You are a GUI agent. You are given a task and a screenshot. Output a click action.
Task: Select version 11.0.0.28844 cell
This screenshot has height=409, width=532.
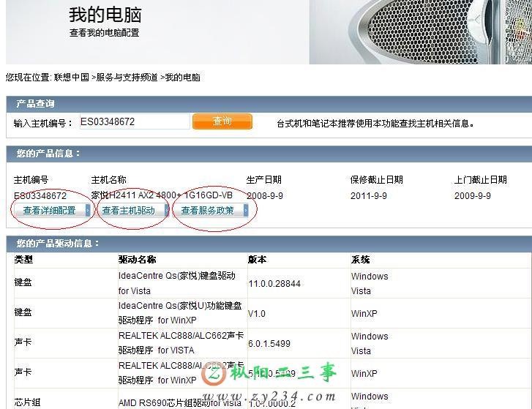[274, 283]
